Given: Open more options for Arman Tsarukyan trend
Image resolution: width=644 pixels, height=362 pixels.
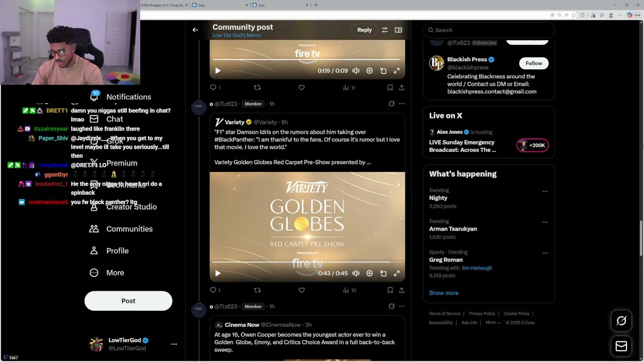Looking at the screenshot, I should pos(545,222).
